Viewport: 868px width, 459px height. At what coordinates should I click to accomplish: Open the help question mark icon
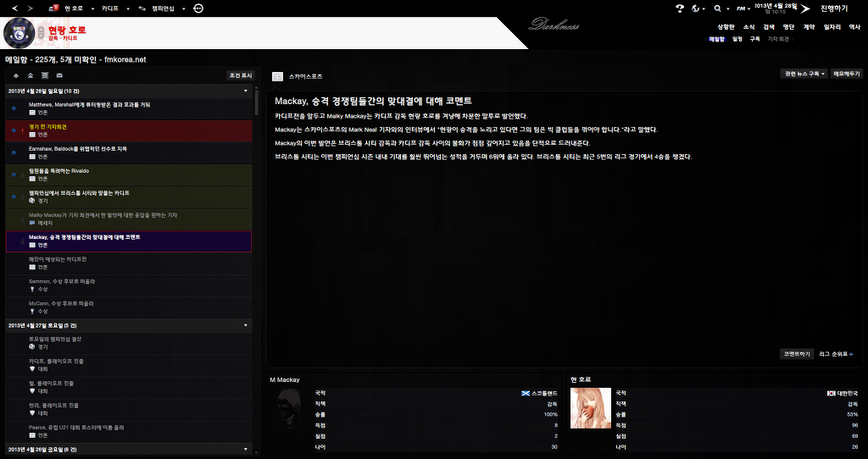point(680,8)
